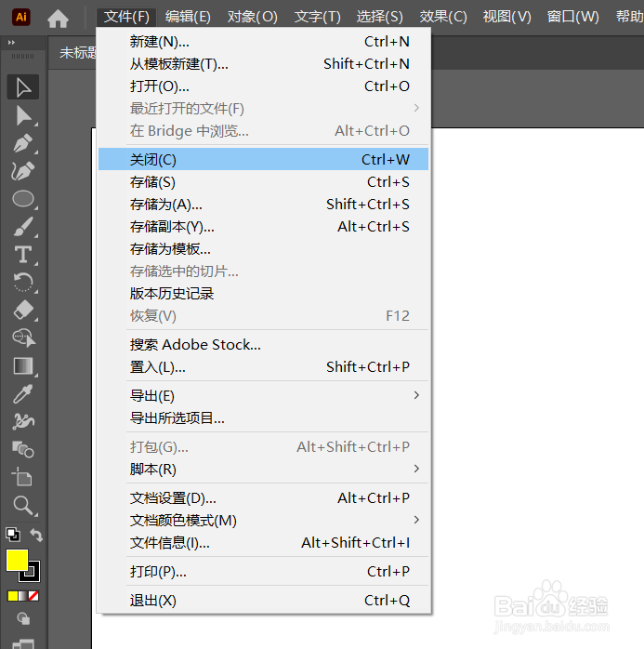Choose 存储为模板...
Image resolution: width=644 pixels, height=649 pixels.
(x=263, y=249)
